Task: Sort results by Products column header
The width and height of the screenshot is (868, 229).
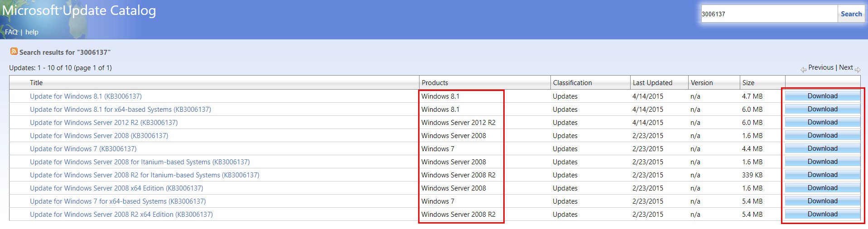Action: click(434, 83)
